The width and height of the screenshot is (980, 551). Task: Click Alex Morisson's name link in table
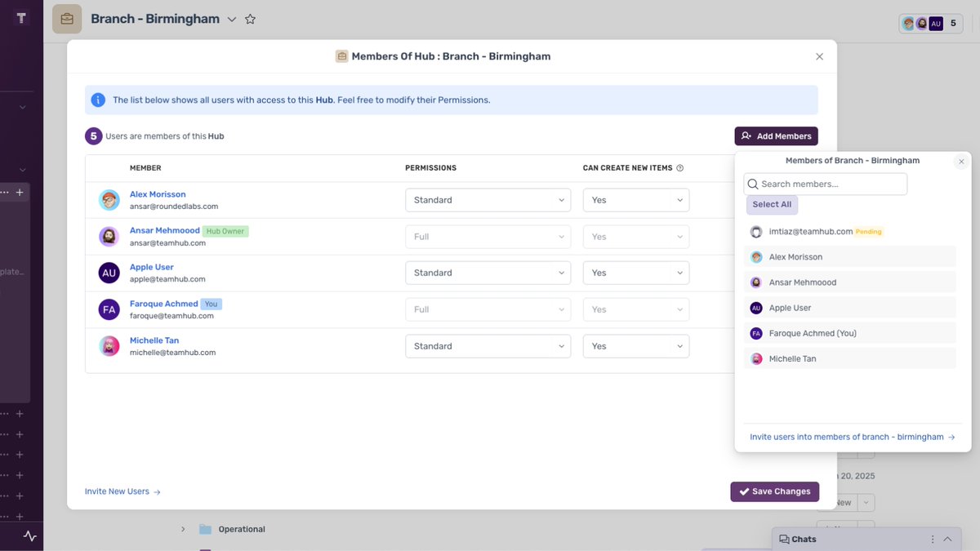pos(158,194)
